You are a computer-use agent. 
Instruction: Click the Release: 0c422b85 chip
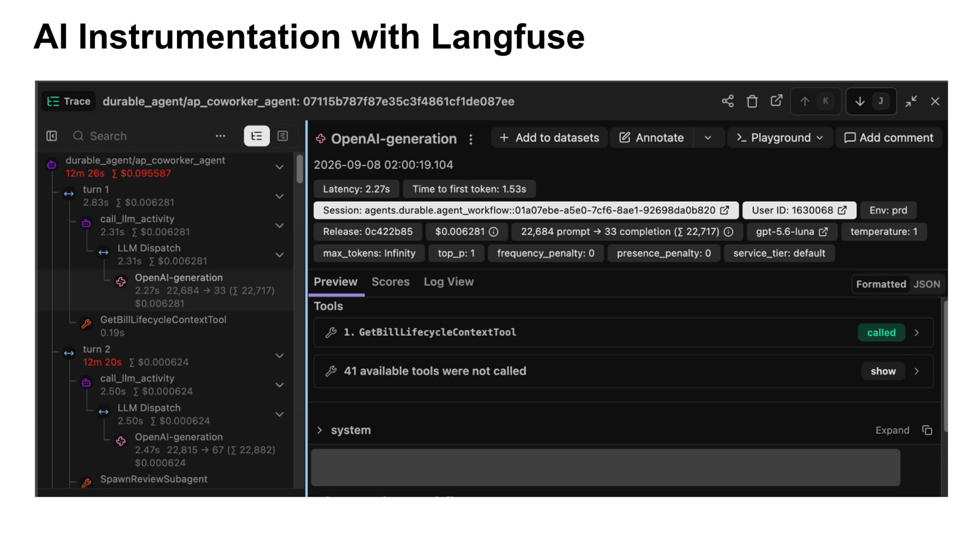(x=368, y=232)
